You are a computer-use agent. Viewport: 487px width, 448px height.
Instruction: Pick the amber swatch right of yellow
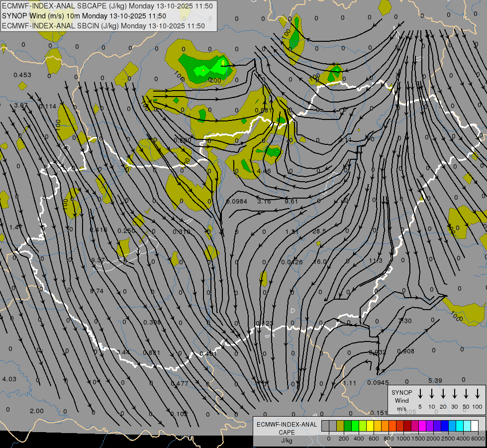pos(378,426)
